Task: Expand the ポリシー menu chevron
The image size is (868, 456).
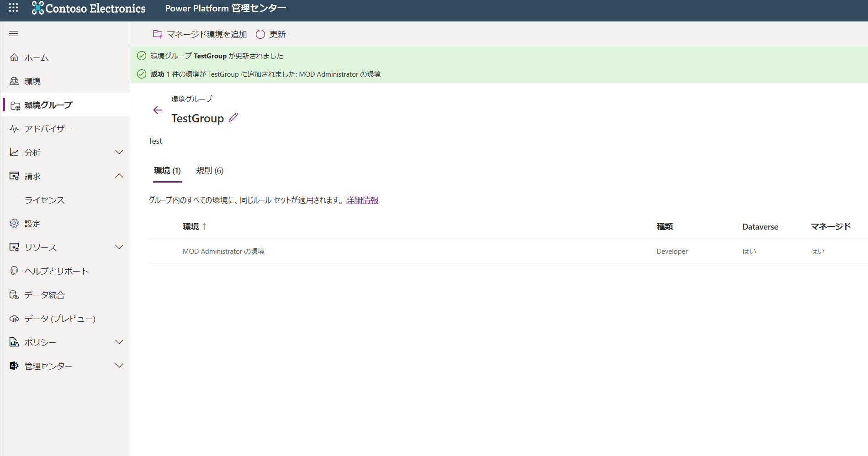Action: click(119, 342)
